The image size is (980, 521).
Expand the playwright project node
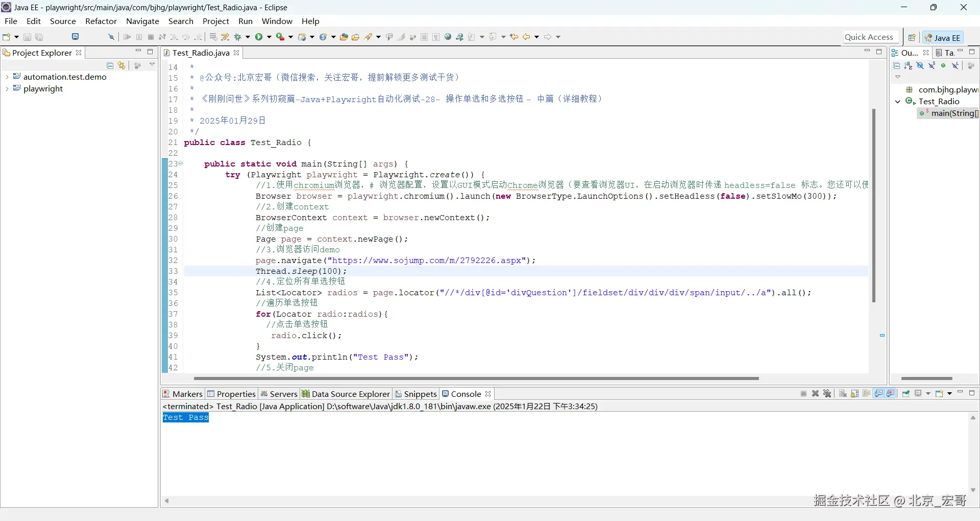point(7,89)
